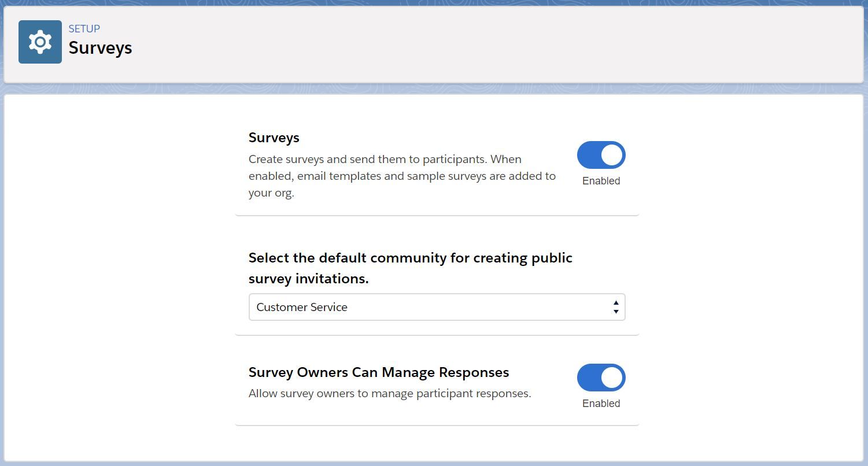Click the 'Create surveys and send them' description
This screenshot has height=466, width=868.
[x=402, y=176]
